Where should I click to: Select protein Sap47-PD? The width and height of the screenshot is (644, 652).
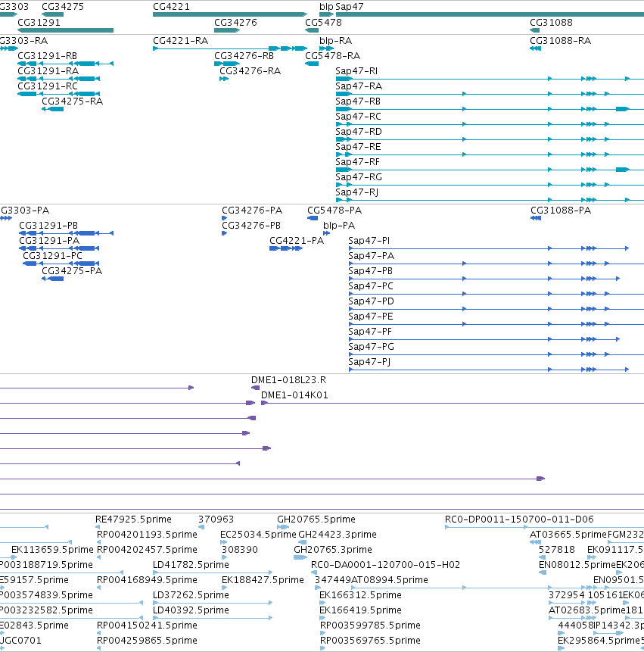pyautogui.click(x=496, y=309)
